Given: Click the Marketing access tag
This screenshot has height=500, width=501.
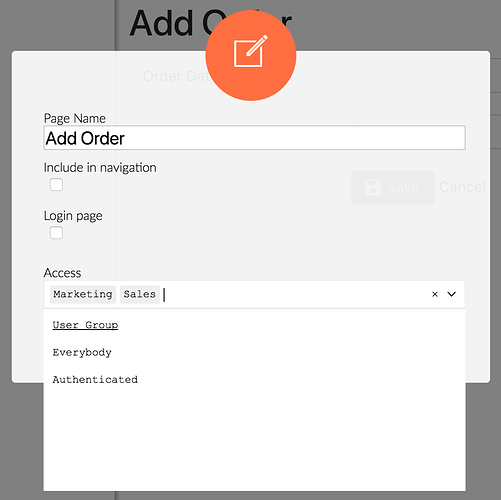Looking at the screenshot, I should (x=83, y=294).
